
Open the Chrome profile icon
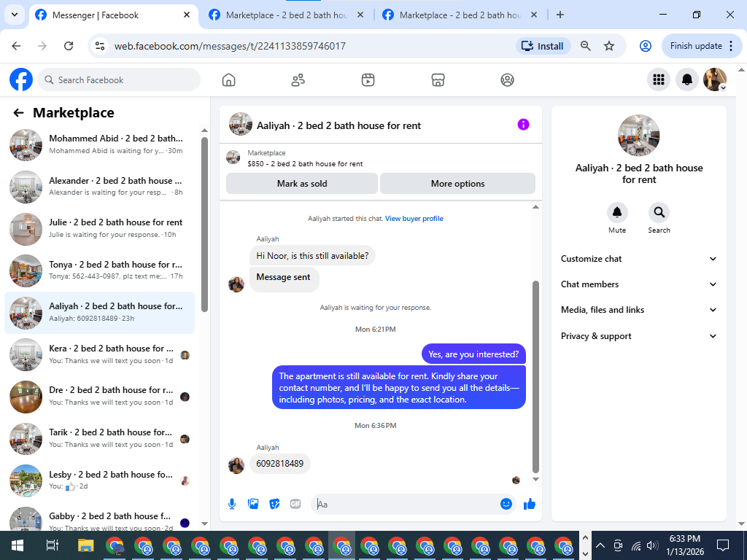tap(646, 46)
